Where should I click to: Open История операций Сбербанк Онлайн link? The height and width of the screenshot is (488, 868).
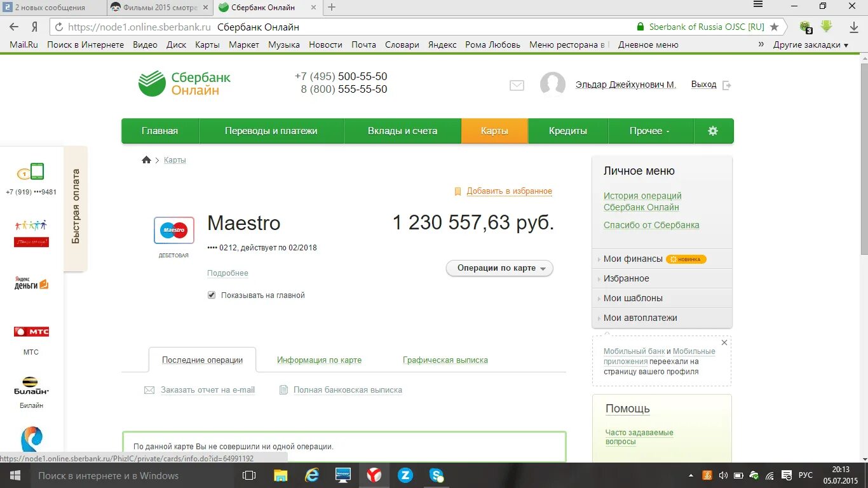click(642, 201)
